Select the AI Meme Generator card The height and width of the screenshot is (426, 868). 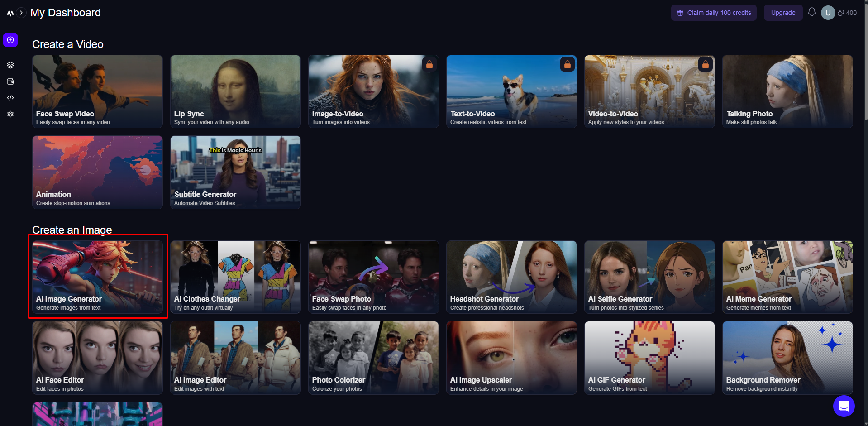tap(787, 277)
